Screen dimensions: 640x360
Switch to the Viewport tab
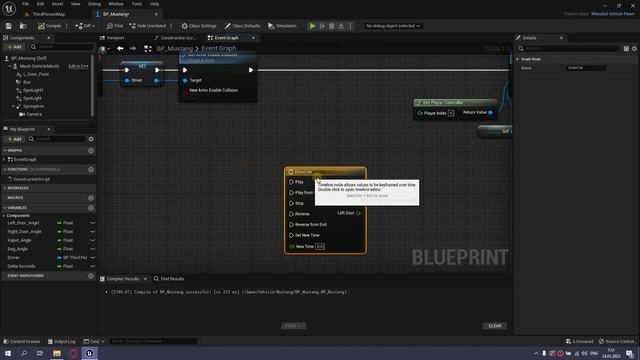115,38
